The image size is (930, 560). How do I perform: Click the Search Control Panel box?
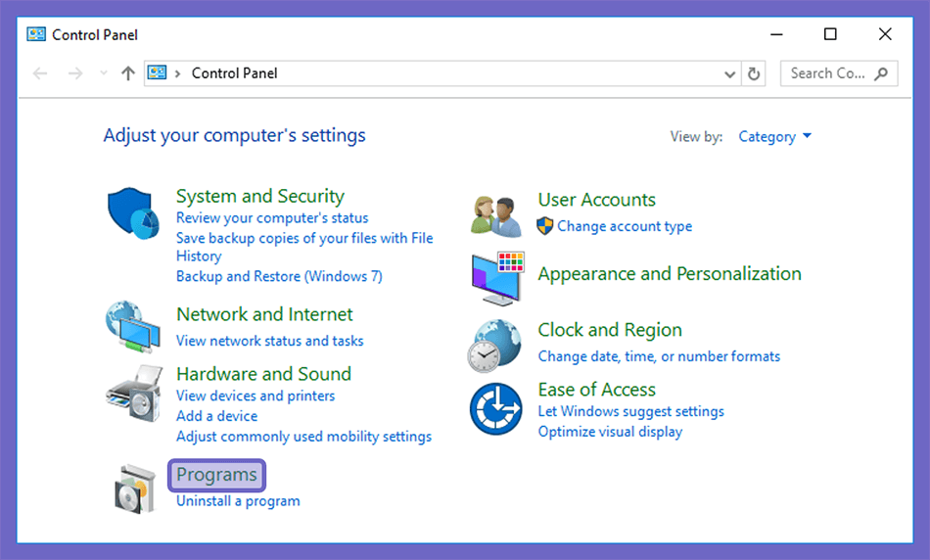tap(839, 73)
